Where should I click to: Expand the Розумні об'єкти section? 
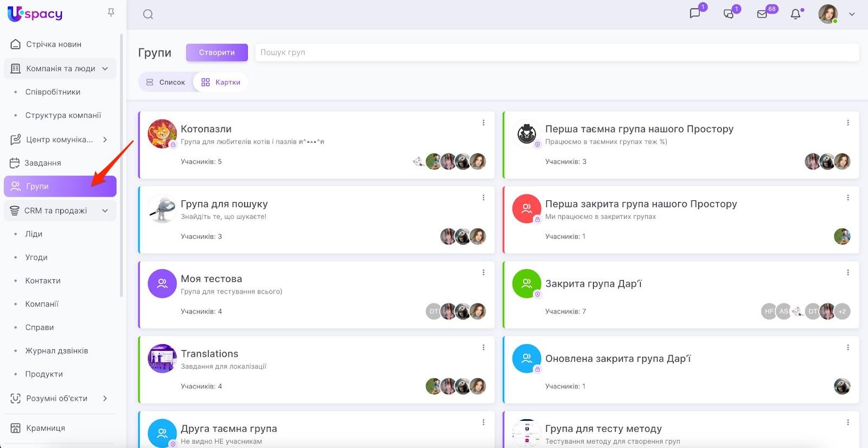105,398
